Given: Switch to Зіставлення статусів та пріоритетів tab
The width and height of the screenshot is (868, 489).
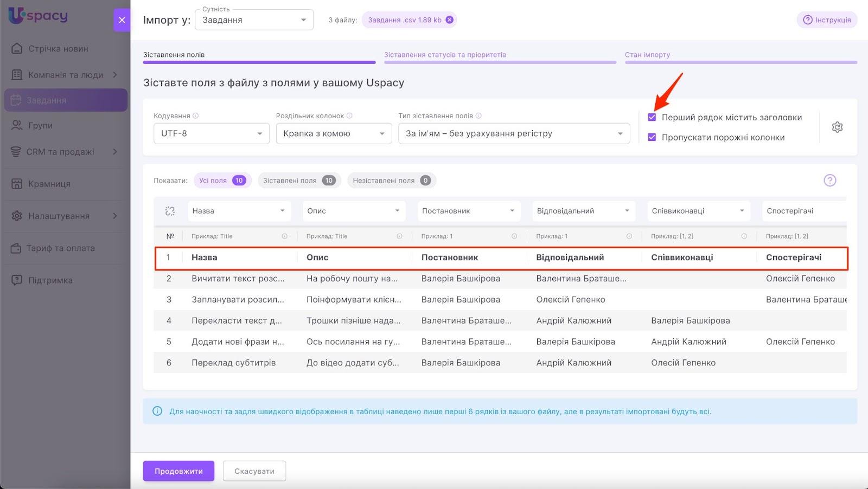Looking at the screenshot, I should 445,55.
